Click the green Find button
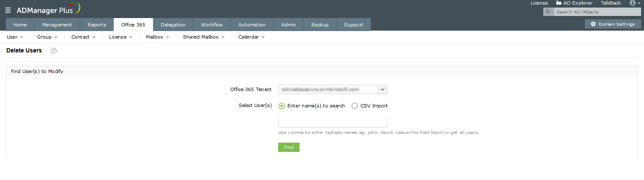Screen dimensions: 644x180 pyautogui.click(x=289, y=147)
